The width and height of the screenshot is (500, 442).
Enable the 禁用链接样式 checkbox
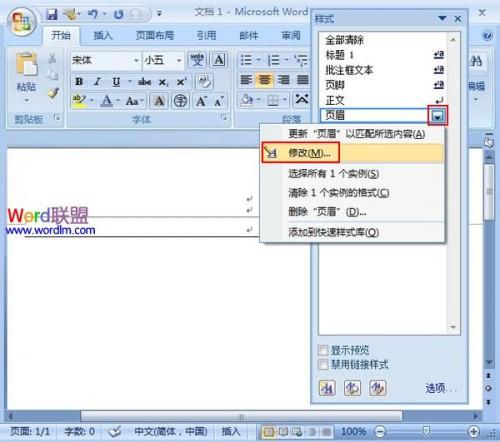point(323,365)
